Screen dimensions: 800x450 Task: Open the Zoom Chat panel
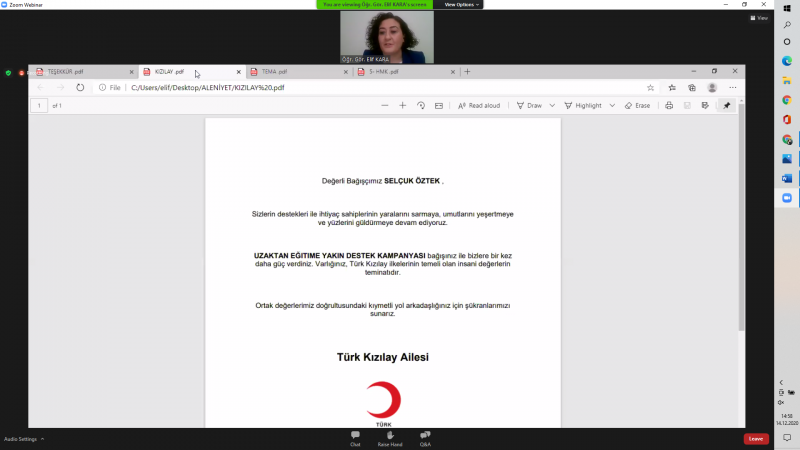click(355, 436)
